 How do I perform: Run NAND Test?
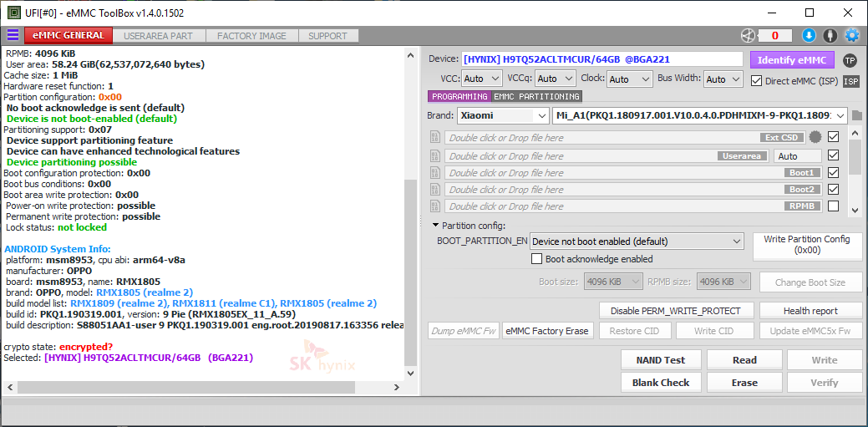pyautogui.click(x=661, y=360)
